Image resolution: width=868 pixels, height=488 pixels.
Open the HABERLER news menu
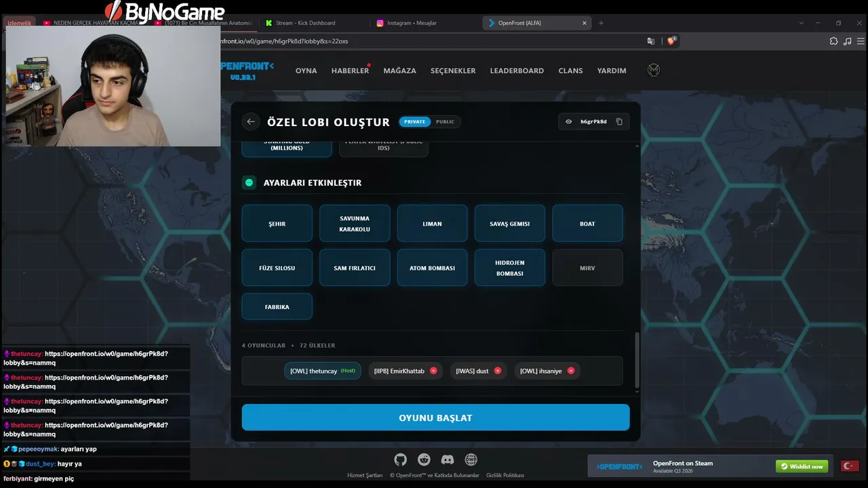point(350,70)
